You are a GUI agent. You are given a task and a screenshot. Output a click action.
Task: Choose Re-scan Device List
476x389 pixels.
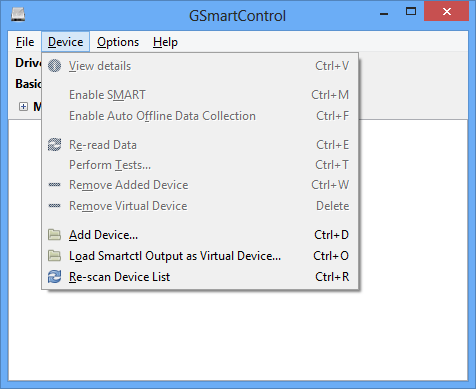tap(200, 277)
